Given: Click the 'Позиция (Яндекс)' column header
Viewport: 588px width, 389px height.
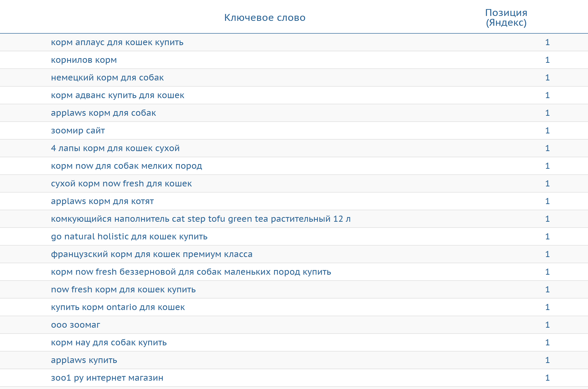Looking at the screenshot, I should pyautogui.click(x=506, y=18).
